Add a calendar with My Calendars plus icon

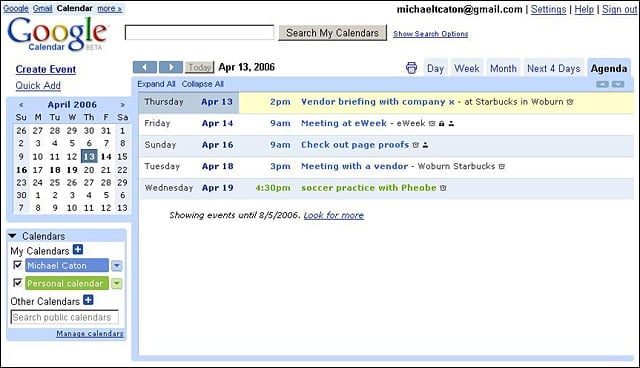click(78, 249)
